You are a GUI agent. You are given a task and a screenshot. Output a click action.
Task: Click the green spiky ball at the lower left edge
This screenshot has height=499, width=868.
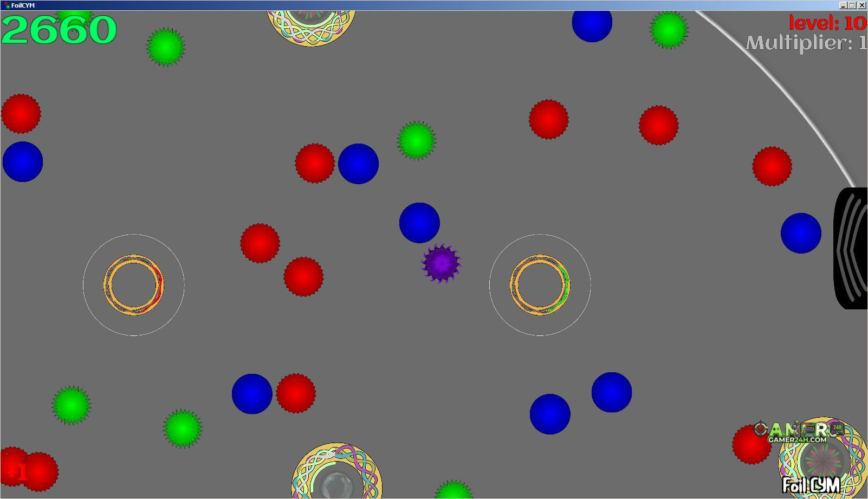point(72,405)
